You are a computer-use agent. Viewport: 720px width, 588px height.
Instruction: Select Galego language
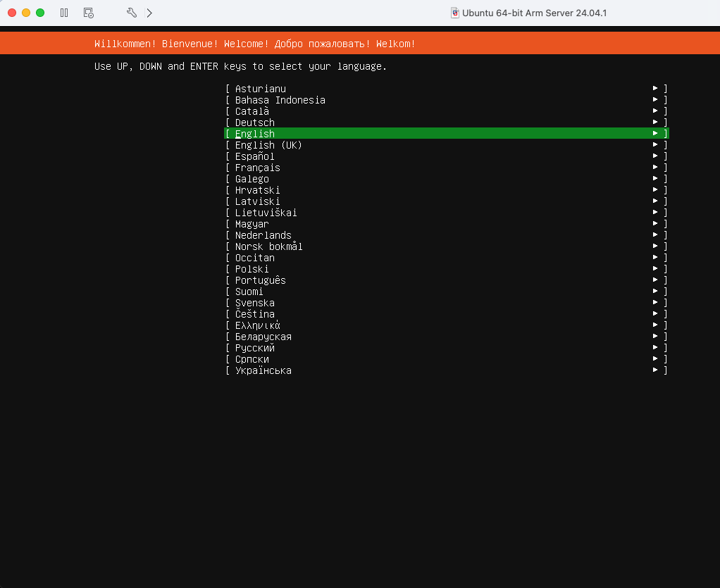click(x=447, y=179)
